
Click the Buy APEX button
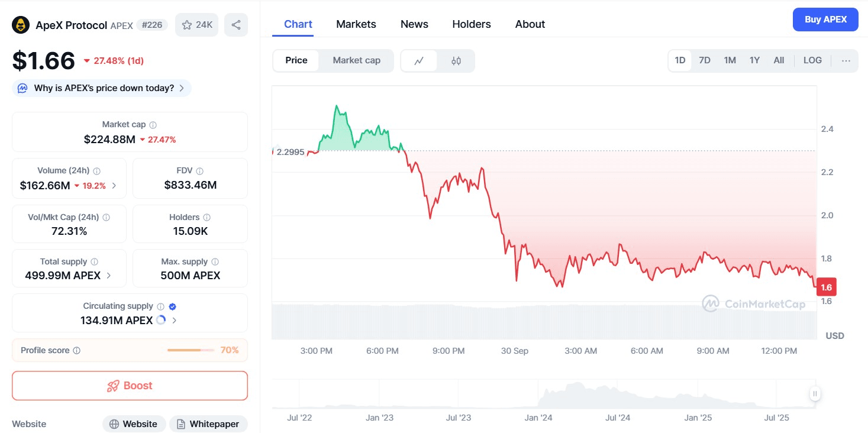825,20
